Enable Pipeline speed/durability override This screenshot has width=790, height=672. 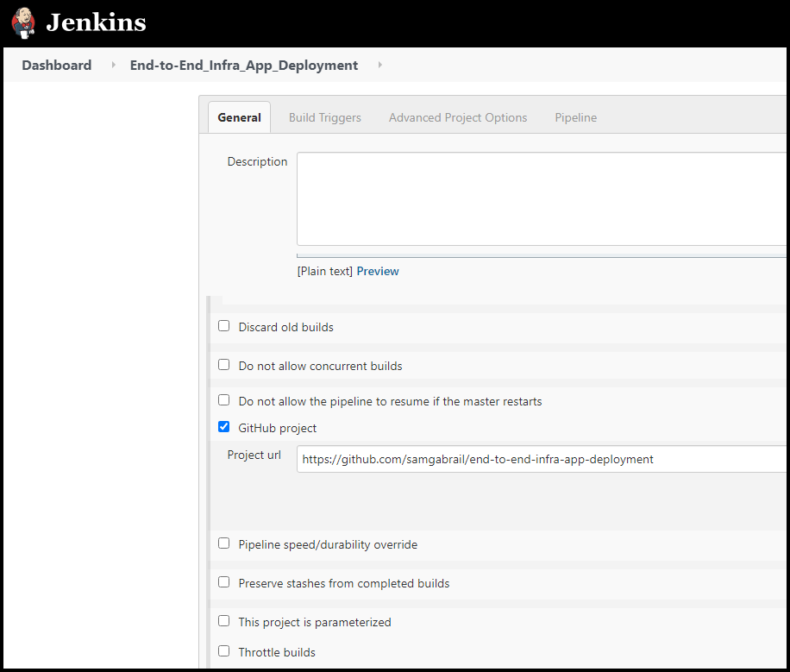[223, 543]
